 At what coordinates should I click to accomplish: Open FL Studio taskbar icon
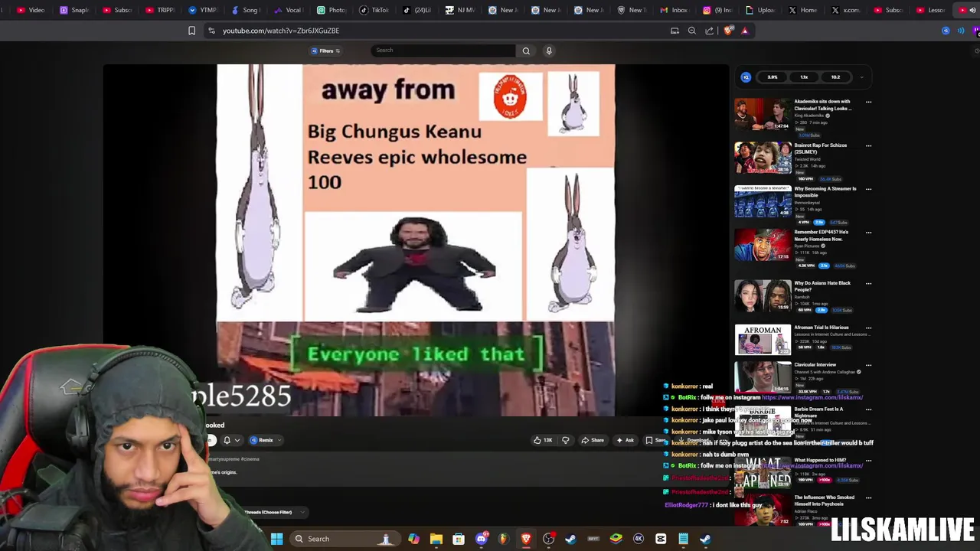tap(503, 539)
